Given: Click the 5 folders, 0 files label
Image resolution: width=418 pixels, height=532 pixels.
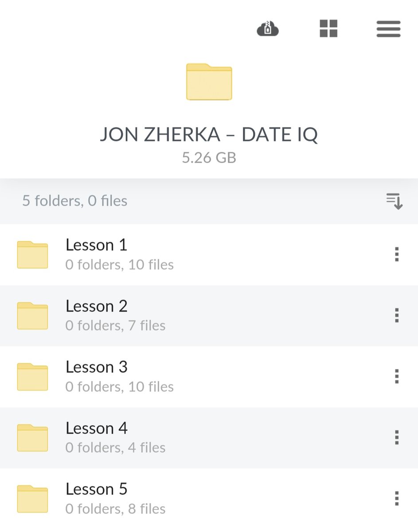Looking at the screenshot, I should [x=74, y=201].
